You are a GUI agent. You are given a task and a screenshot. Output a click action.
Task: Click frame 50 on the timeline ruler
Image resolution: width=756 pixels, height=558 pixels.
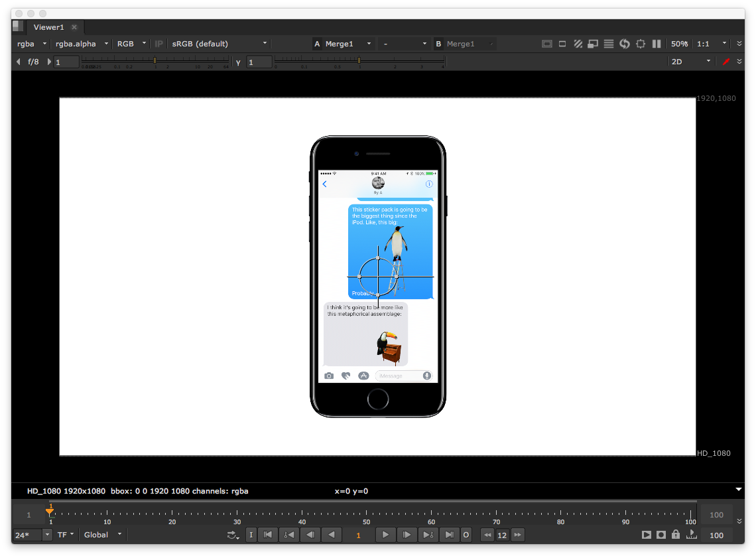click(367, 515)
